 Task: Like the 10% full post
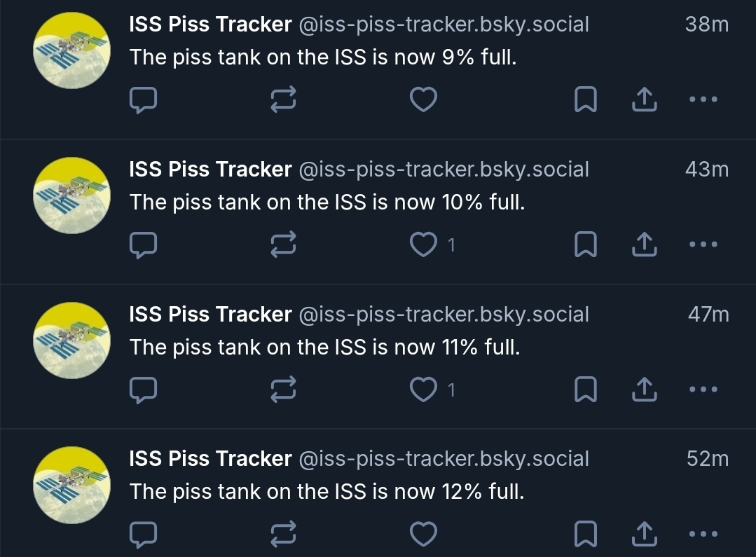tap(423, 245)
